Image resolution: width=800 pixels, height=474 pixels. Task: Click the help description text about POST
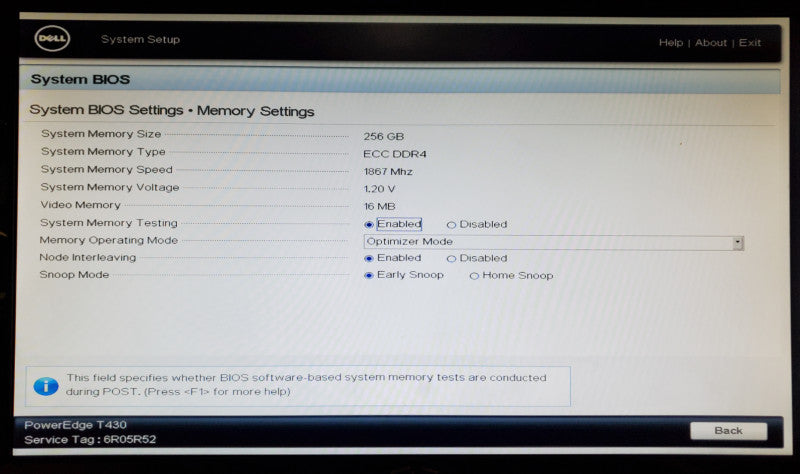pos(306,384)
